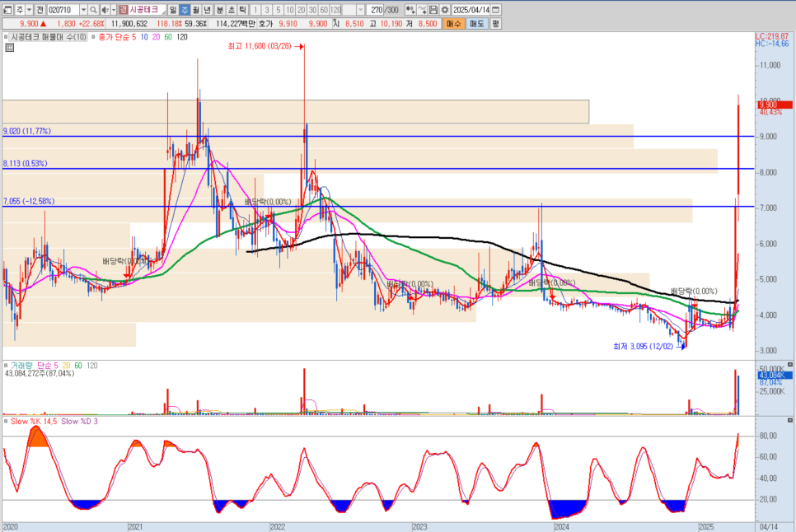Select the 주 weekly period
Image resolution: width=796 pixels, height=532 pixels.
pyautogui.click(x=185, y=10)
